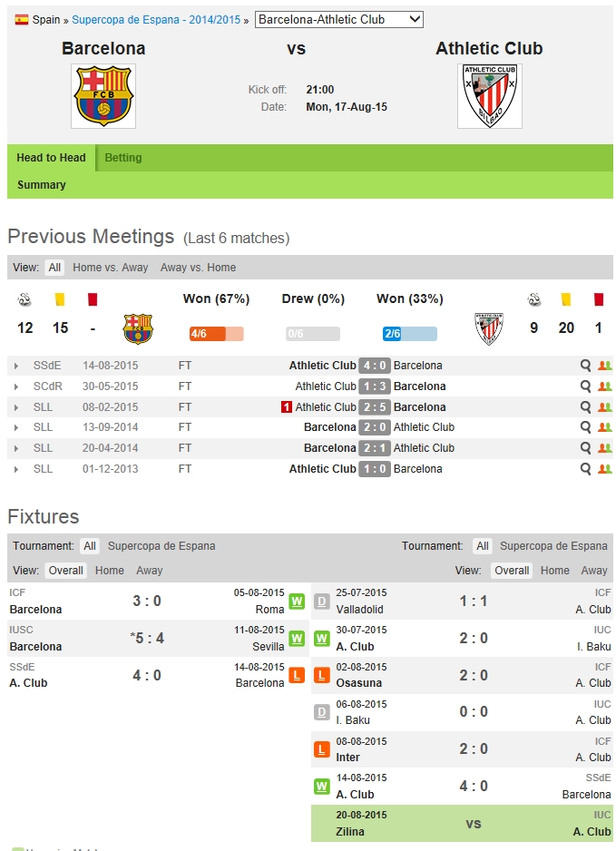Click the upcoming Zilina vs A. Club fixture row

[x=462, y=823]
